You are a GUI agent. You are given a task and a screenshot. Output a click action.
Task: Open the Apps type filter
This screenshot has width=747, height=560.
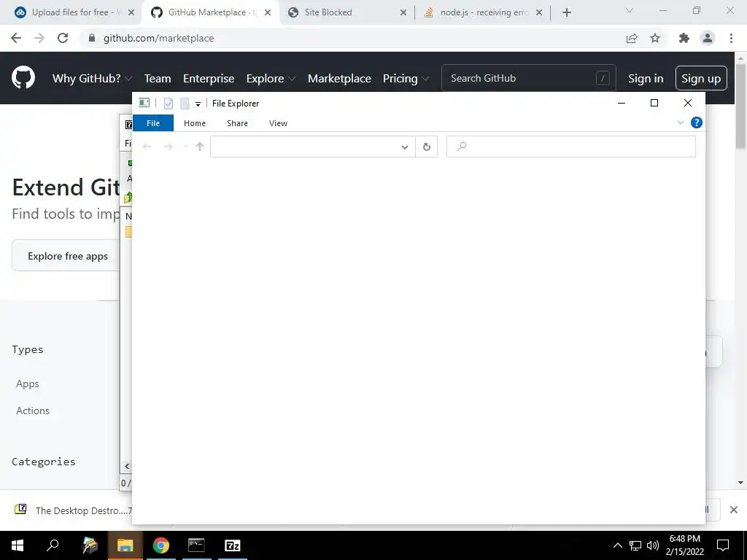28,384
